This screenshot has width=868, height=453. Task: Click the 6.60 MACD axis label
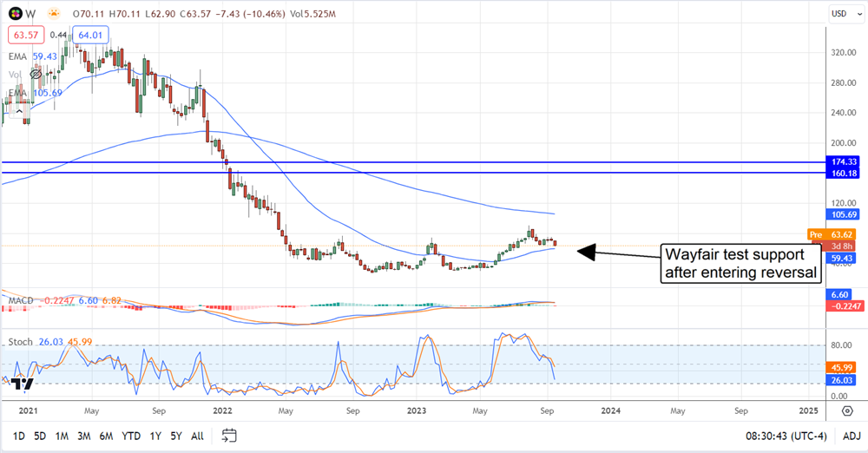tap(839, 294)
